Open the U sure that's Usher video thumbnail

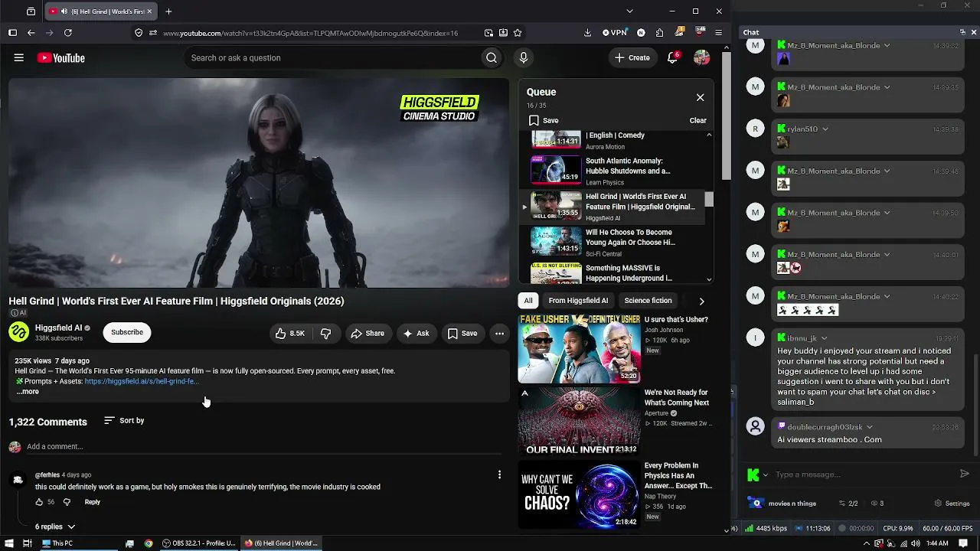point(579,348)
